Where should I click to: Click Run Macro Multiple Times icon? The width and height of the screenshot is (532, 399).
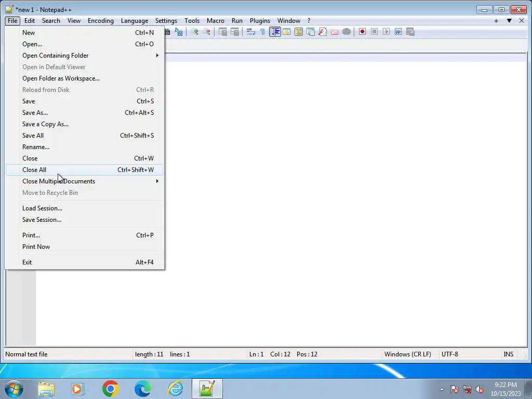point(398,32)
